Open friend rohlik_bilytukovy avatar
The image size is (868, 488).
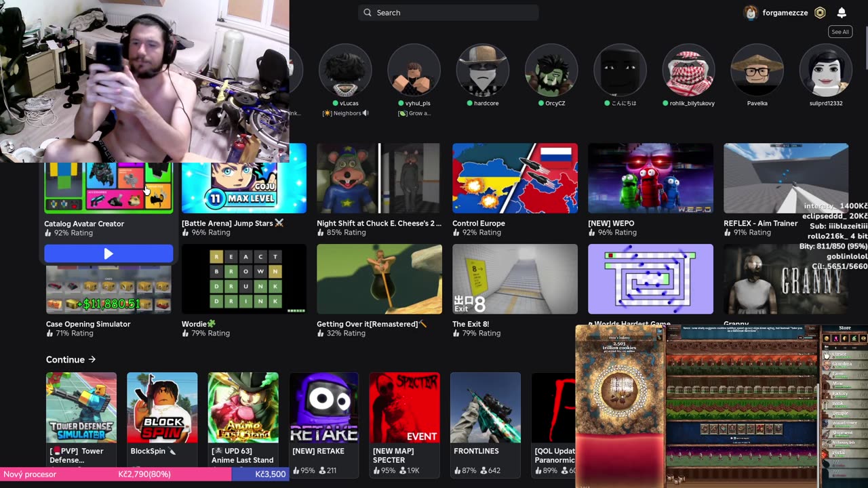coord(688,70)
